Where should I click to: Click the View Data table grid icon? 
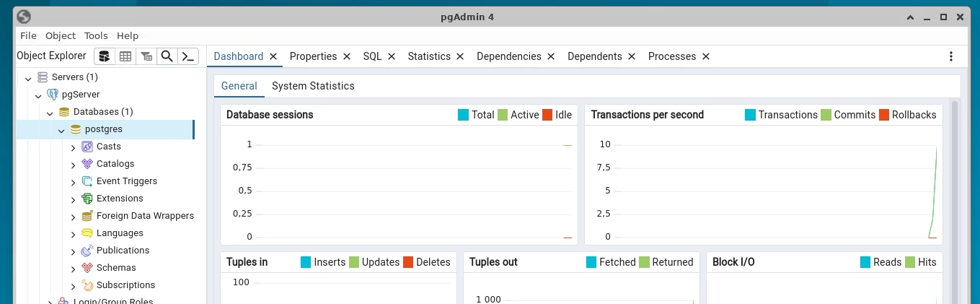(125, 56)
